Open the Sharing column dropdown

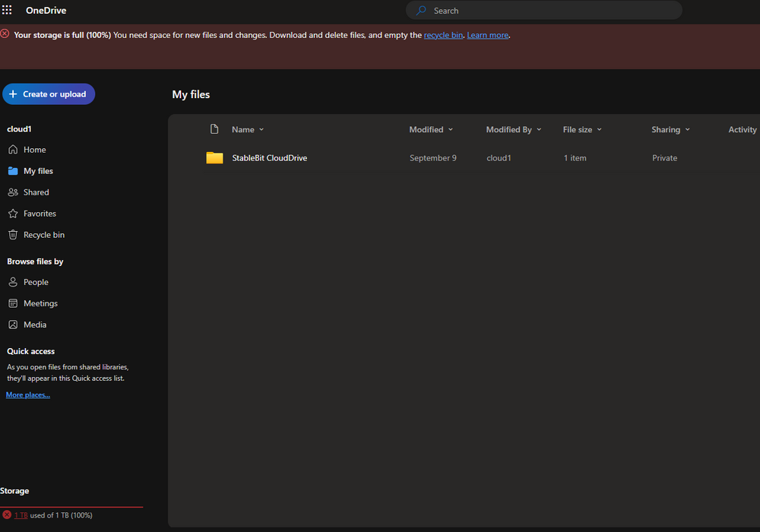[x=688, y=129]
